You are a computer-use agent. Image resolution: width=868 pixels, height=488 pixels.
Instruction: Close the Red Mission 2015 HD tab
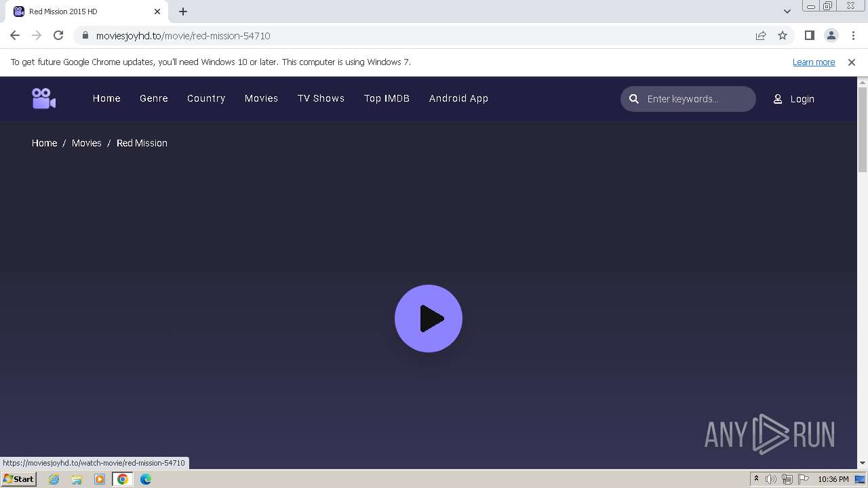pyautogui.click(x=157, y=12)
